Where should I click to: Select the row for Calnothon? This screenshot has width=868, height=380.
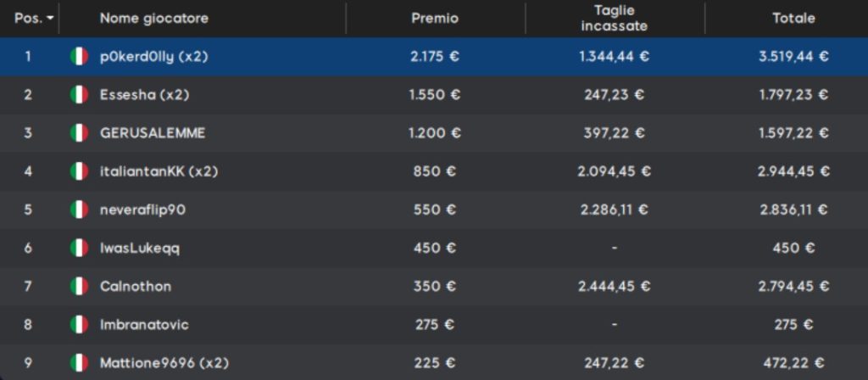tap(434, 287)
